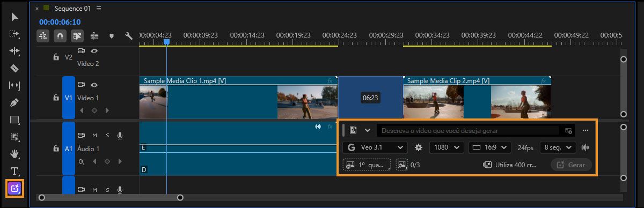Click vertical scroll handle beside V2 track
This screenshot has height=208, width=644.
tap(624, 60)
